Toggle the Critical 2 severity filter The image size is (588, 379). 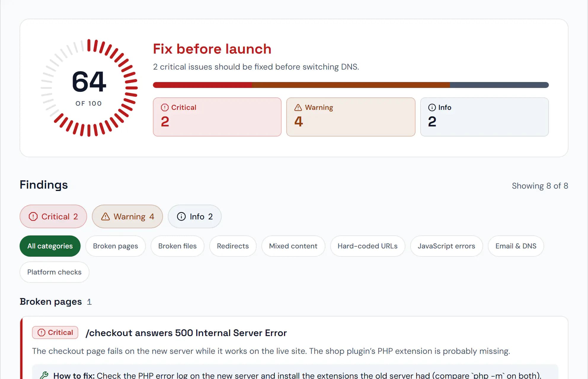(x=53, y=216)
